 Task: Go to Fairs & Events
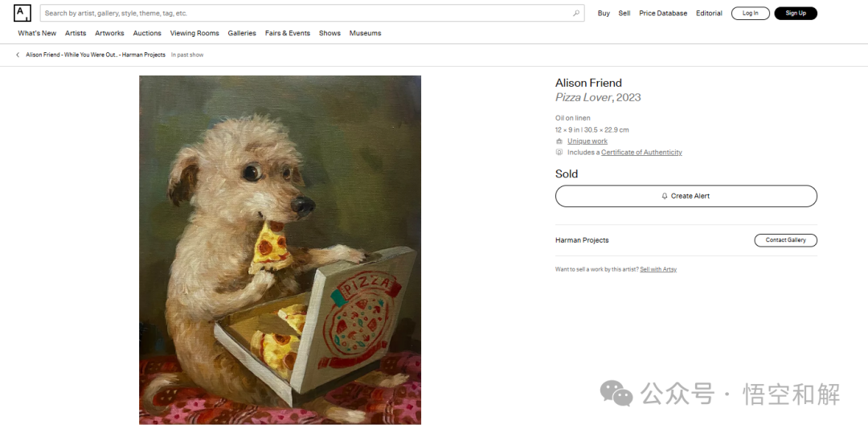(287, 33)
